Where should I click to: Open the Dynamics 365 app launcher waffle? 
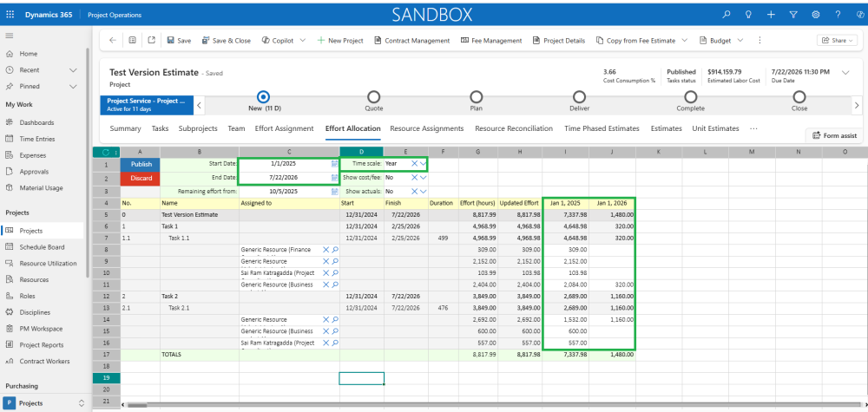click(10, 15)
